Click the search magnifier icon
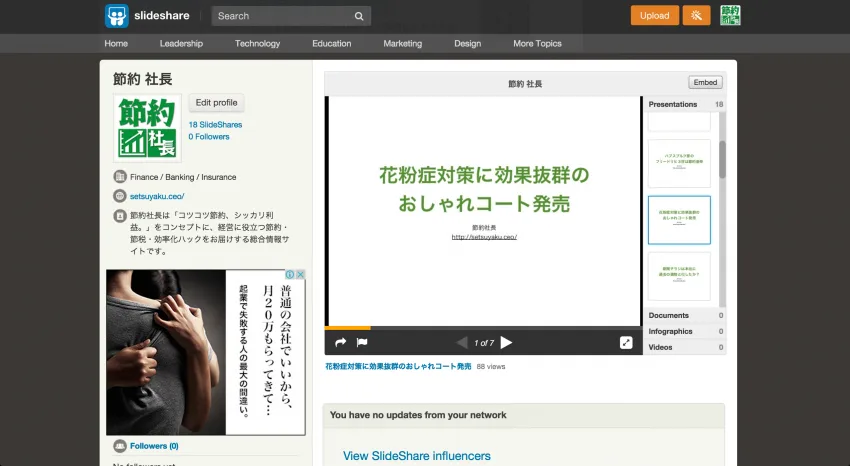This screenshot has height=466, width=850. pos(359,16)
